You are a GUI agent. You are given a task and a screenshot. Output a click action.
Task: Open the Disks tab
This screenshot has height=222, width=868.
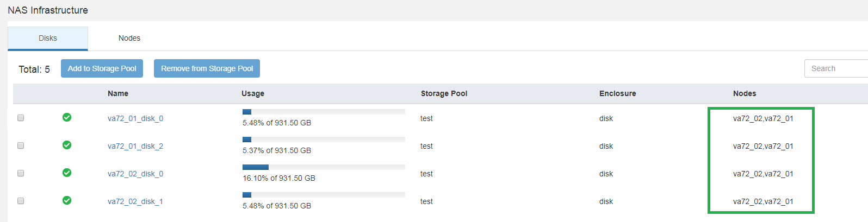(48, 38)
